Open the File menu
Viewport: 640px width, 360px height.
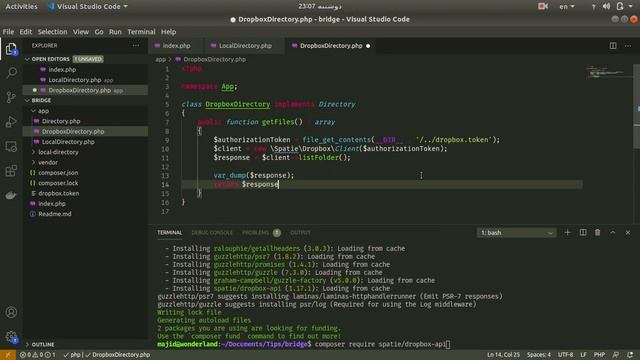coord(8,32)
